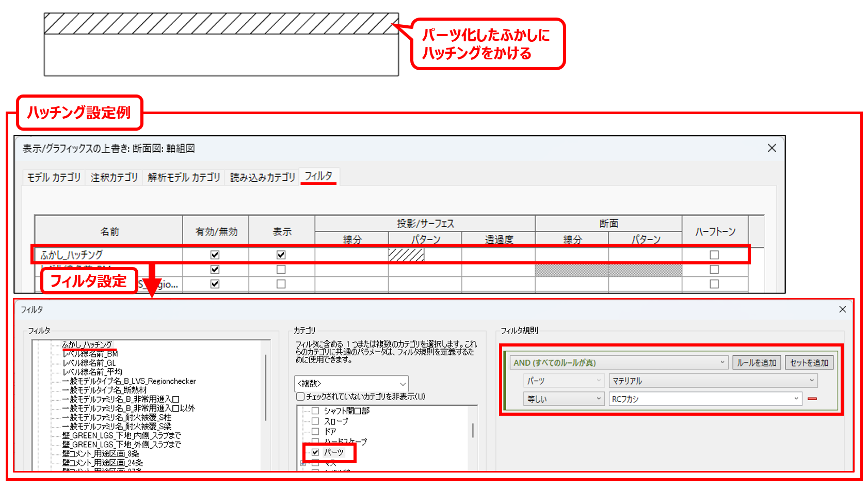Toggle 表示 checkbox for ふかし_ハッチング row

(x=281, y=255)
